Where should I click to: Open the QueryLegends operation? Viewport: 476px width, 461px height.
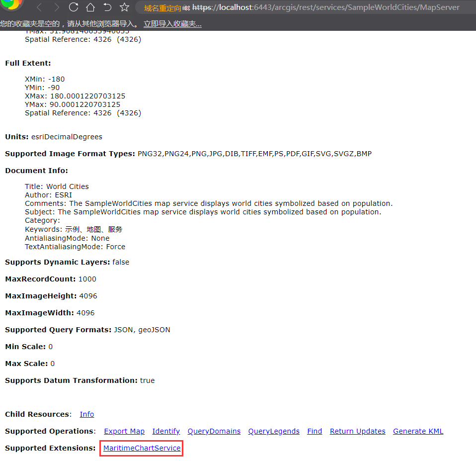[274, 431]
